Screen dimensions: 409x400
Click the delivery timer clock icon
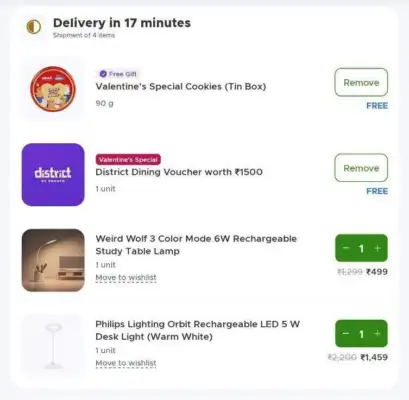click(x=34, y=27)
